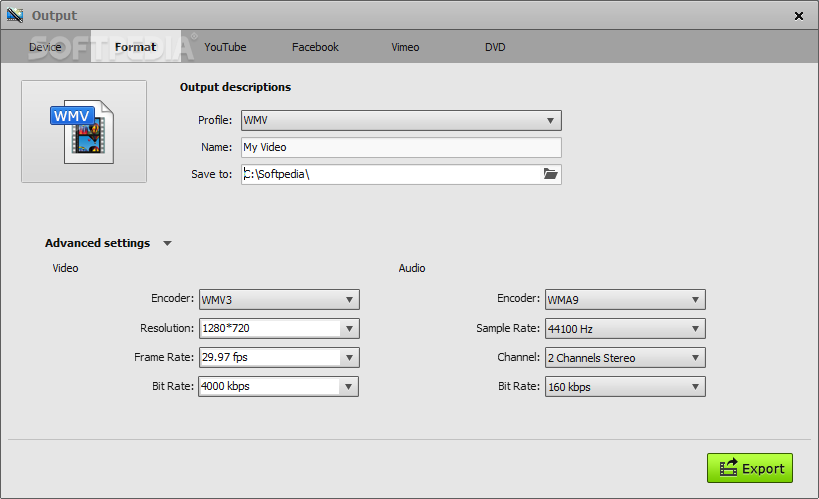The image size is (819, 499).
Task: Open the Frame Rate 29.97 fps dropdown
Action: [x=279, y=357]
